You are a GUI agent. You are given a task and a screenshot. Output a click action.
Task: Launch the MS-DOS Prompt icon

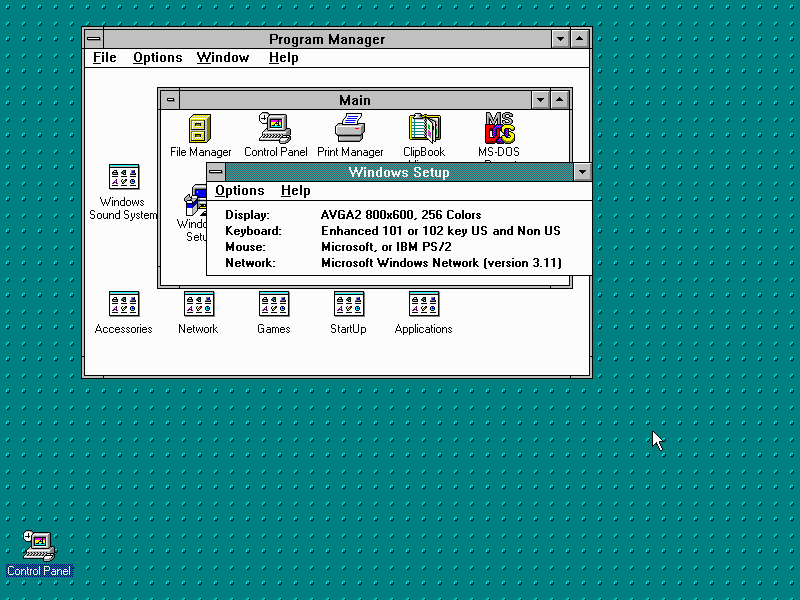[x=498, y=130]
